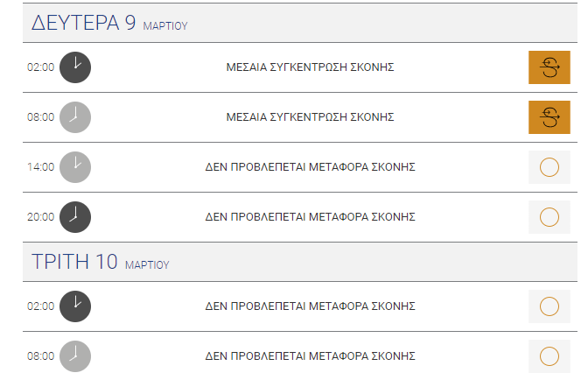Click the ΜΕΣΑΙΑ ΣΥΓΚΕΝΤΡΩΣΗ ΣΚΟΝΗΣ text at 08:00
588x380 pixels.
click(x=310, y=117)
